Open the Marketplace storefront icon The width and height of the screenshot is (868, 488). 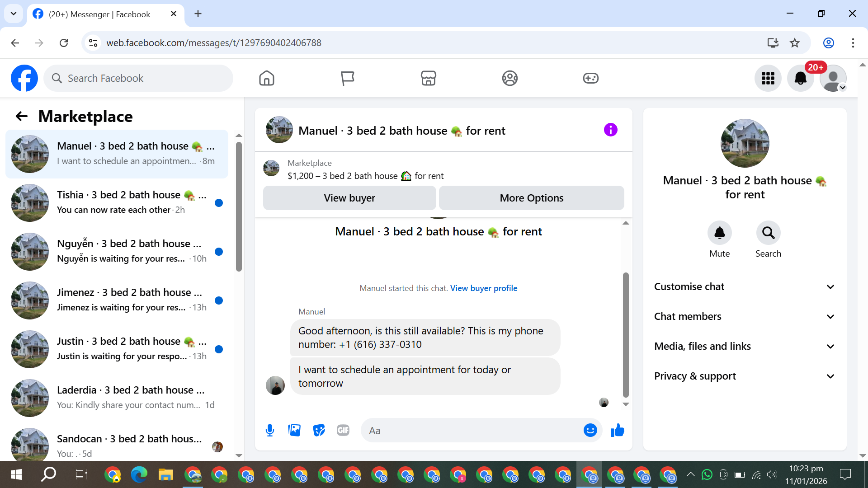click(428, 78)
